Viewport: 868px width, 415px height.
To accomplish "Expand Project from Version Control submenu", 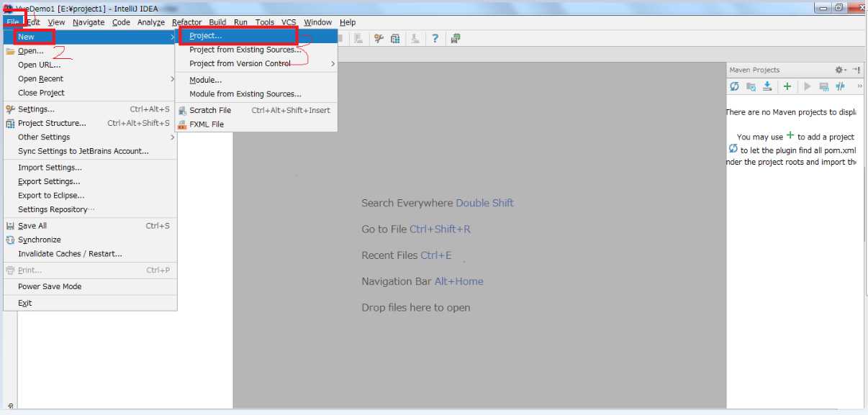I will 257,63.
